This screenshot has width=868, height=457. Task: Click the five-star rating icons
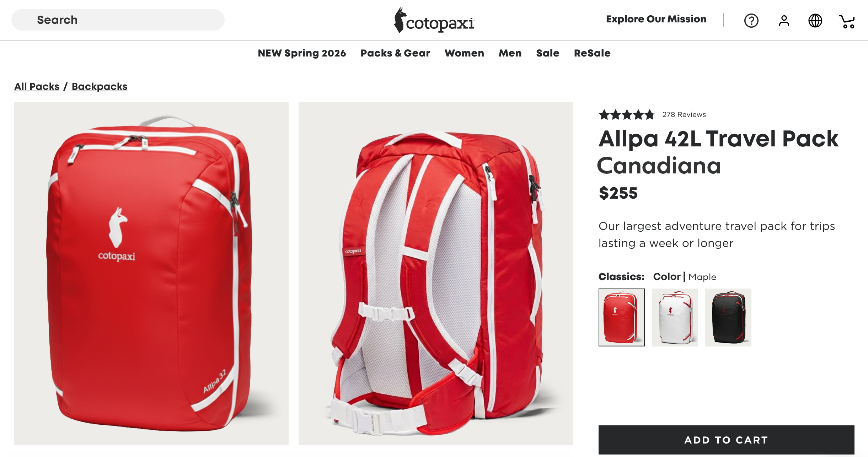point(626,115)
